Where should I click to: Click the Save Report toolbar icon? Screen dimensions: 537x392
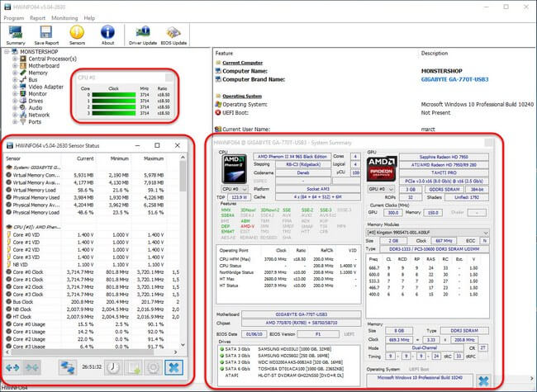[46, 35]
